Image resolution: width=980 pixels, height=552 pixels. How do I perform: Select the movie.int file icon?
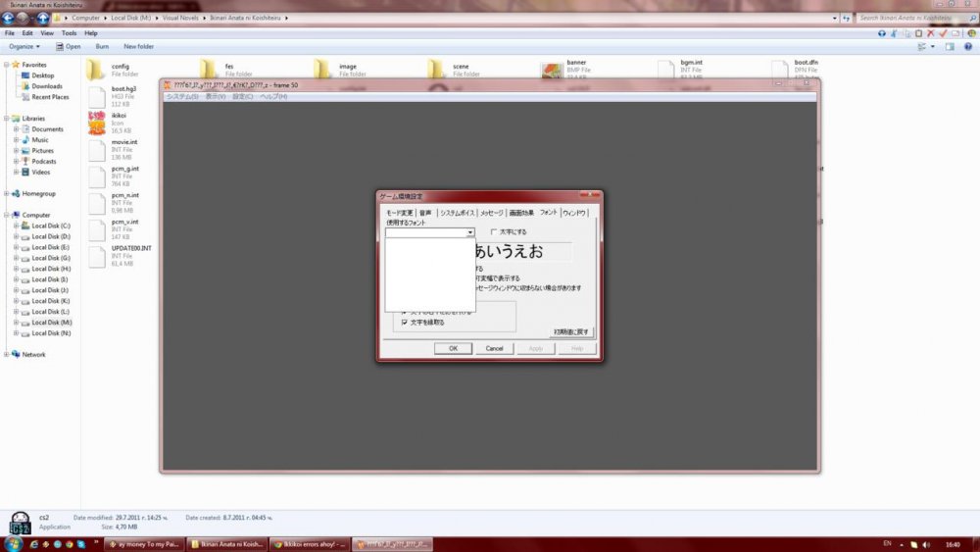point(96,149)
